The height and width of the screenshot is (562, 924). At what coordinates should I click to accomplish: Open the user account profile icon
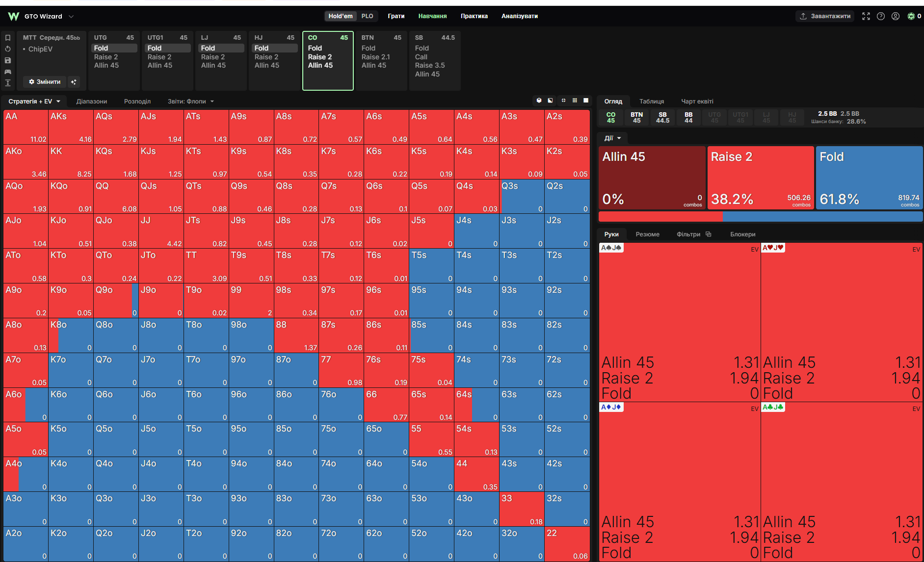pos(896,16)
